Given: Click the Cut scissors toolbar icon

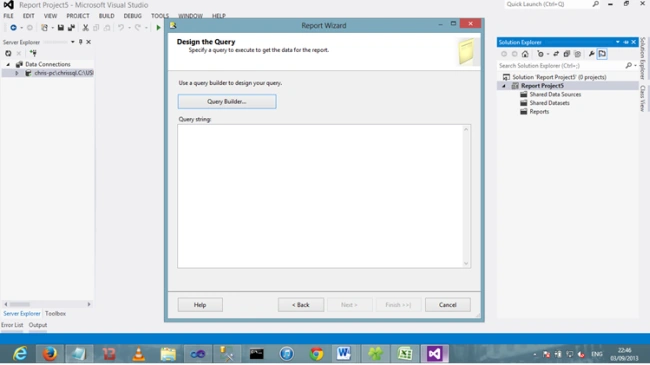Looking at the screenshot, I should 85,28.
